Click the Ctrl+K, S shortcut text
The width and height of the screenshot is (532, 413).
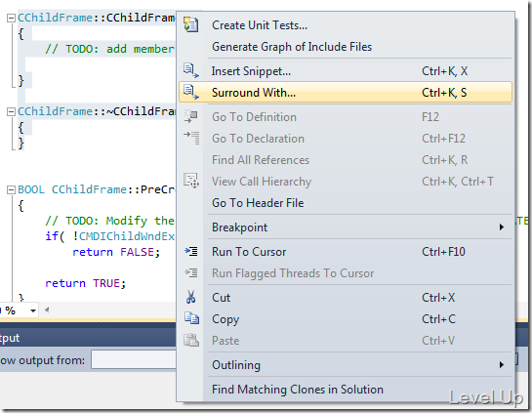[x=444, y=93]
